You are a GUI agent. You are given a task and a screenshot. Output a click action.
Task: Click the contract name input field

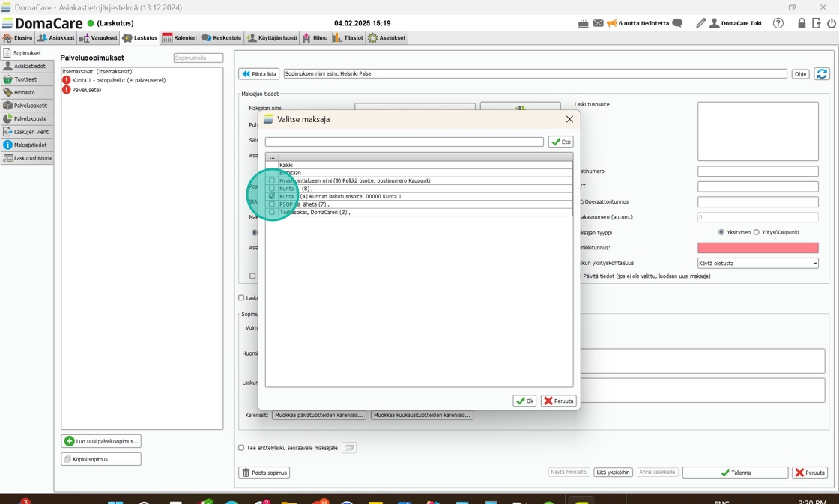pos(535,74)
